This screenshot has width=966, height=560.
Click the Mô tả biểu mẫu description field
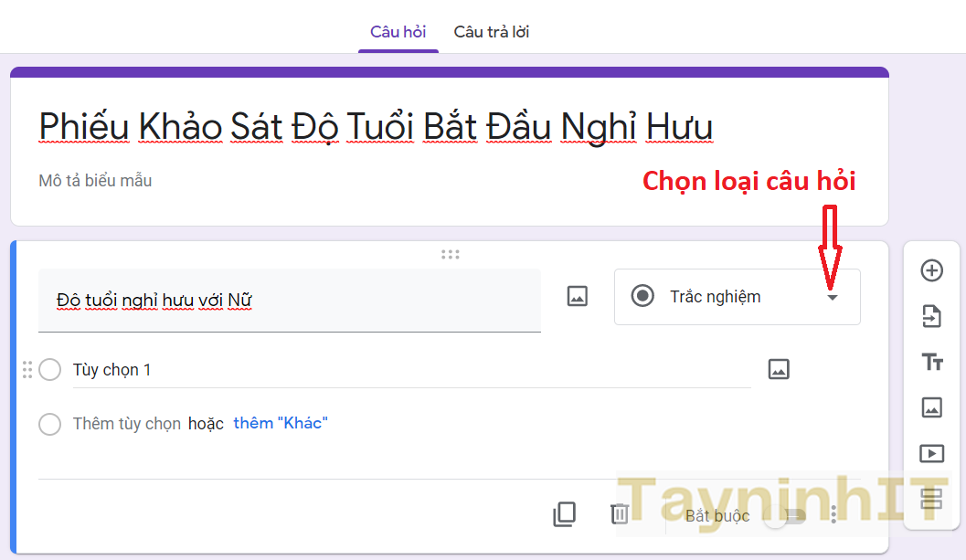95,181
